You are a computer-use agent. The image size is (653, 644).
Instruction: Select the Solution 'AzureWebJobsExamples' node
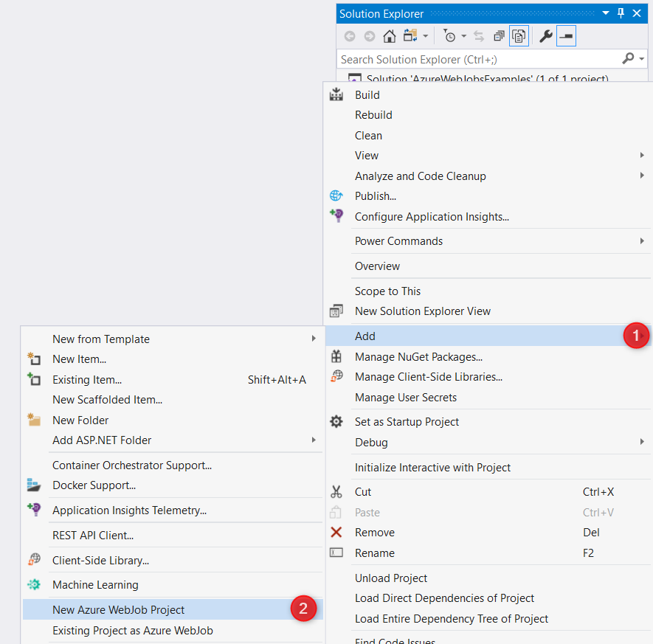[486, 78]
